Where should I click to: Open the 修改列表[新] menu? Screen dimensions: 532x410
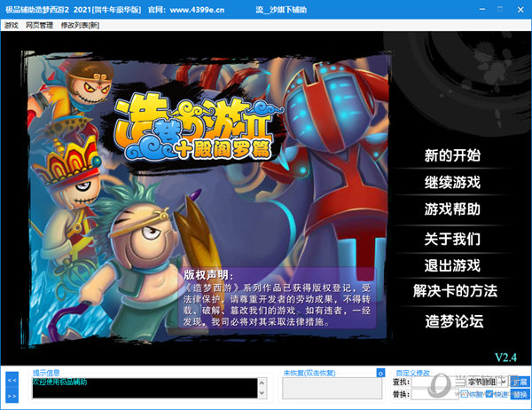pyautogui.click(x=80, y=25)
